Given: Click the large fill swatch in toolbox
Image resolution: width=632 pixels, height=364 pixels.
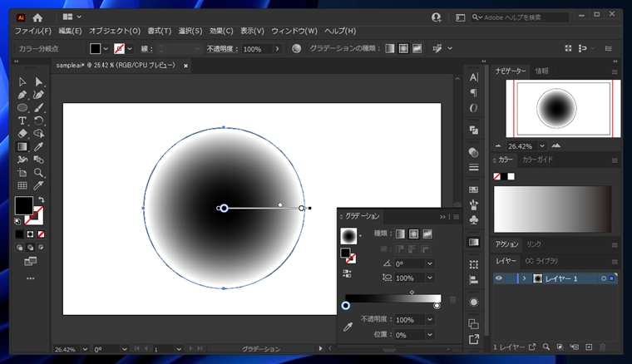Looking at the screenshot, I should click(24, 206).
